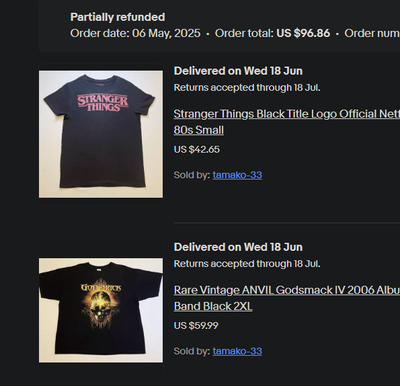Click the Order number label
400x386 pixels.
click(x=372, y=33)
